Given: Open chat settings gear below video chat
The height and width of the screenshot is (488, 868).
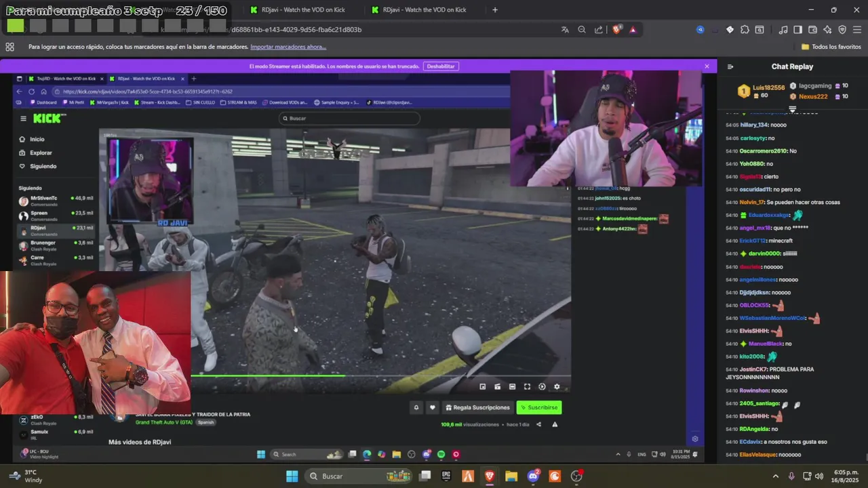Looking at the screenshot, I should pos(695,439).
